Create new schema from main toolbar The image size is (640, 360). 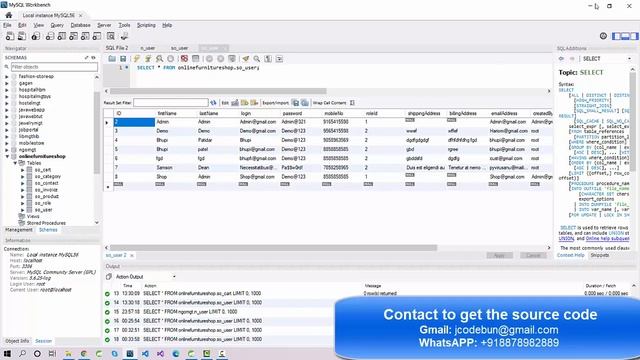click(50, 36)
